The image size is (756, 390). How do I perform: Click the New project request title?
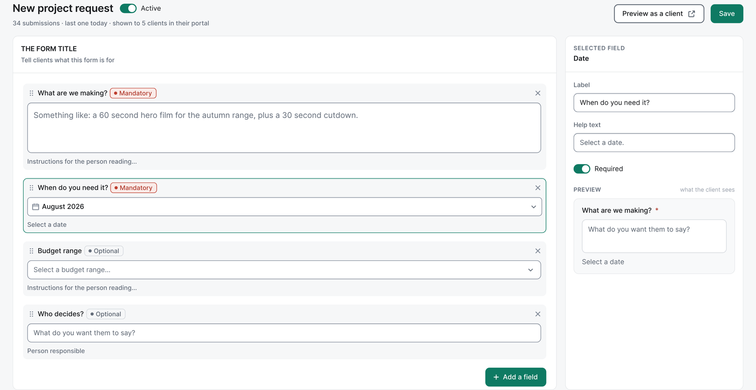63,8
